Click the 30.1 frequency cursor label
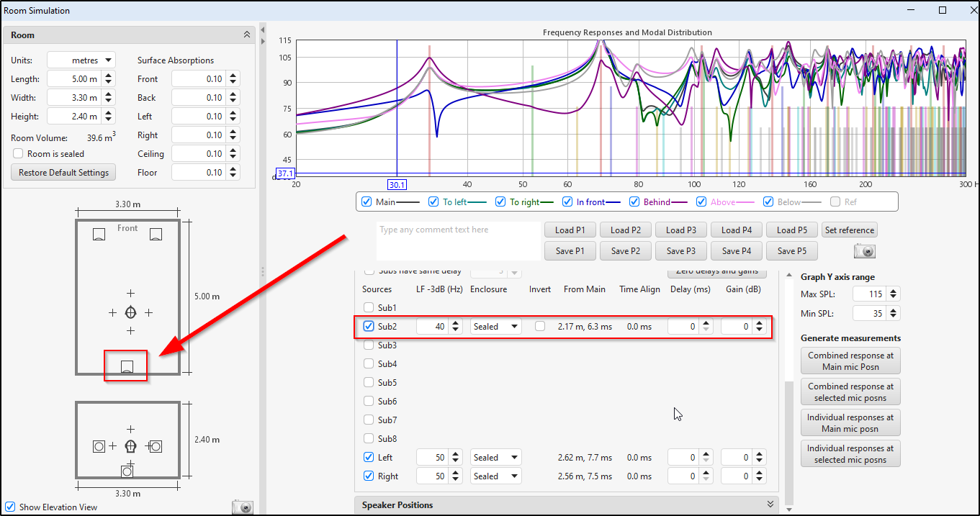Screen dimensions: 980x516 397,184
